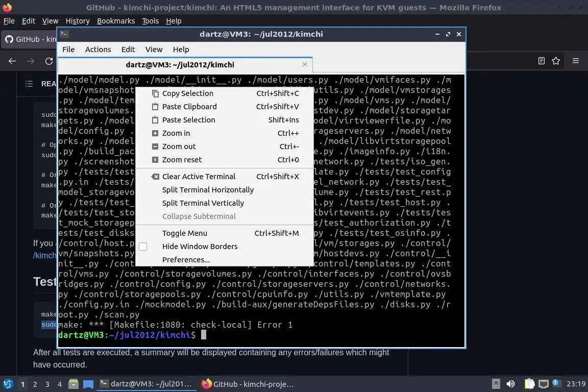Click the update notifier tray icon
This screenshot has width=588, height=392.
click(556, 383)
